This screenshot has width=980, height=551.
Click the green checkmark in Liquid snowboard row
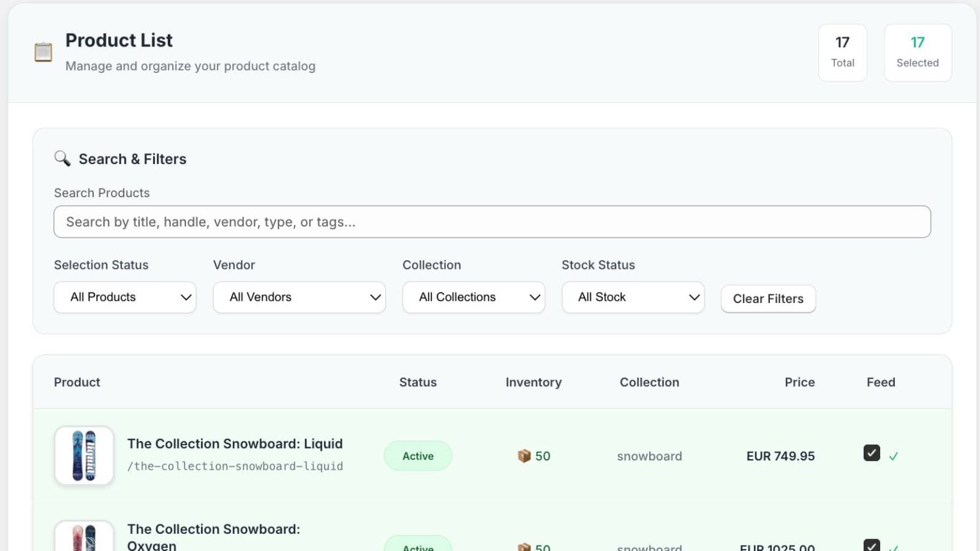tap(894, 456)
